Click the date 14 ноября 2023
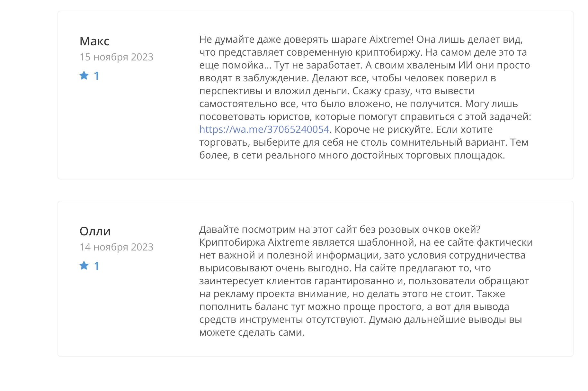This screenshot has height=391, width=588. coord(116,247)
